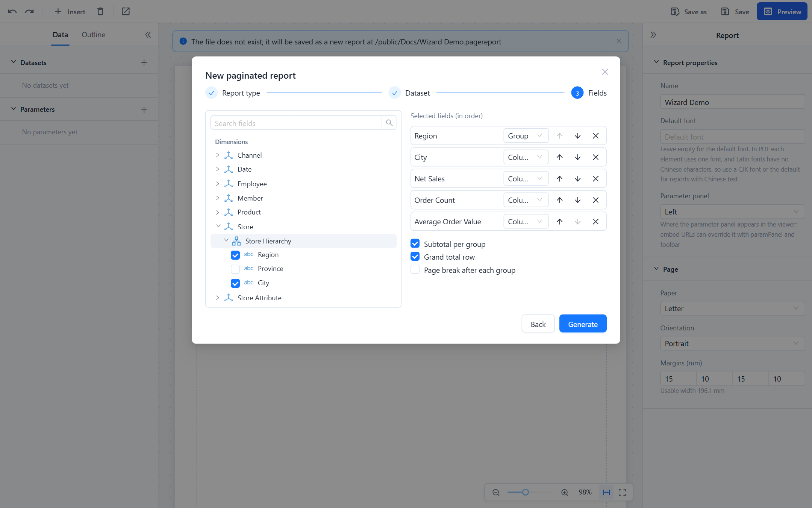Adjust the zoom level slider

tap(526, 492)
